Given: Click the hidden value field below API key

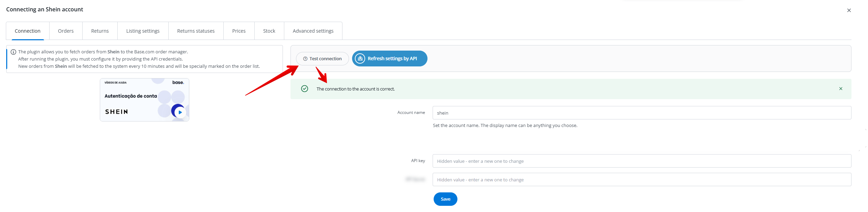Looking at the screenshot, I should pos(642,180).
